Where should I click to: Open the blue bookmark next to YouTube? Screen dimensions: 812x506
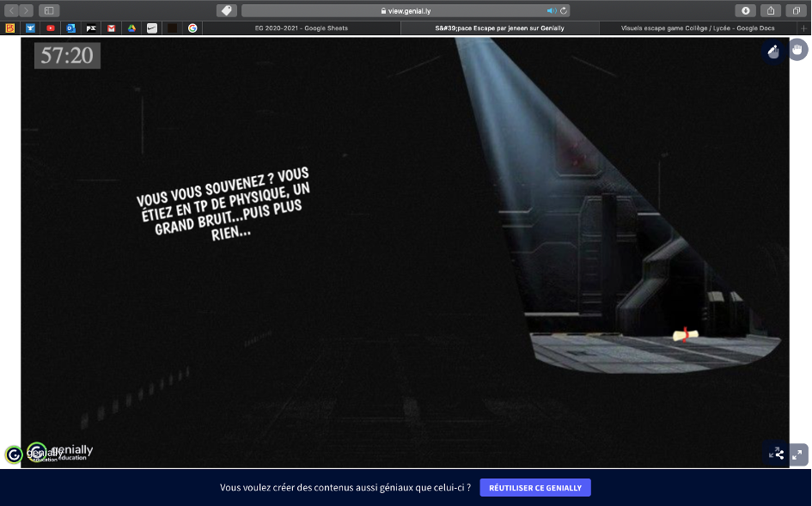pos(30,28)
